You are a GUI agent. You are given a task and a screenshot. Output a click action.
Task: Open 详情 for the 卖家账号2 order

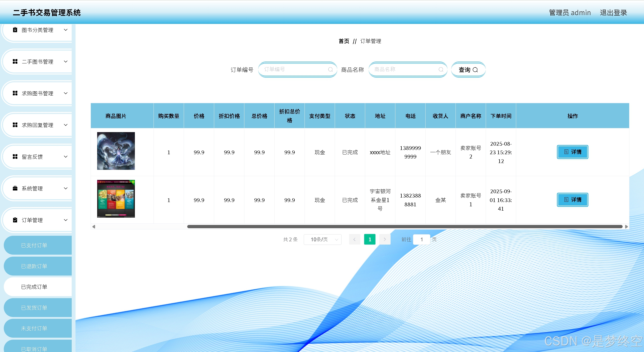pos(573,152)
